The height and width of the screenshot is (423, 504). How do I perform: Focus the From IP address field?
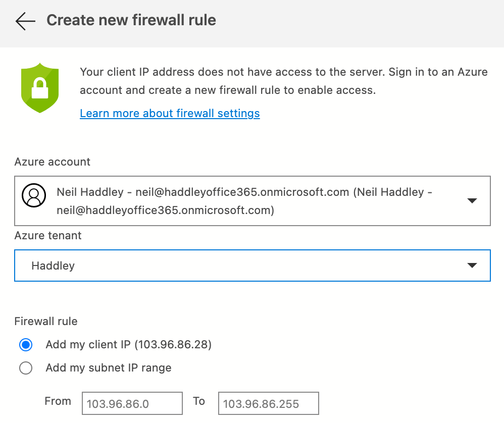pos(132,404)
